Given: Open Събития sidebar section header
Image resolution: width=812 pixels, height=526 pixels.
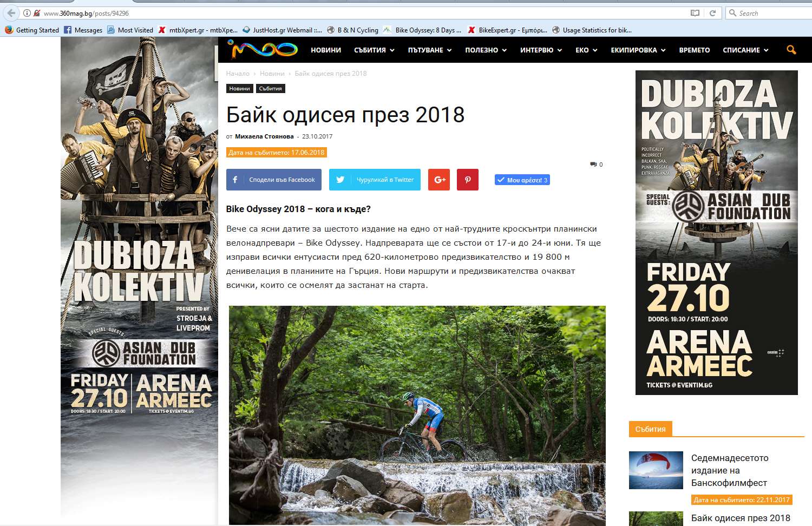Looking at the screenshot, I should (650, 429).
